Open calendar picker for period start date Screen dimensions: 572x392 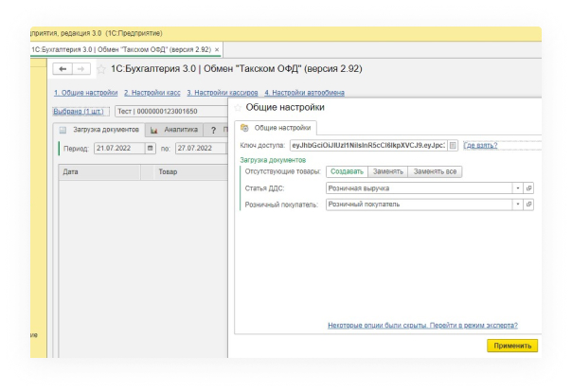[150, 149]
